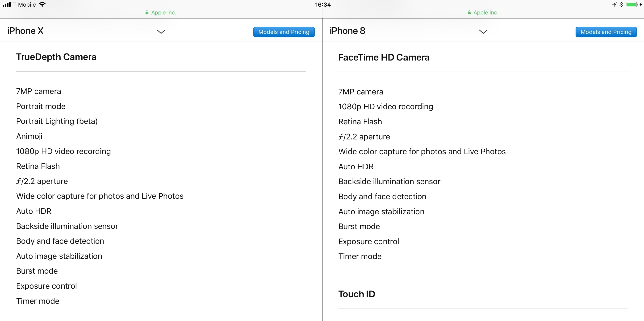Tap the Animoji feature line

coord(29,136)
